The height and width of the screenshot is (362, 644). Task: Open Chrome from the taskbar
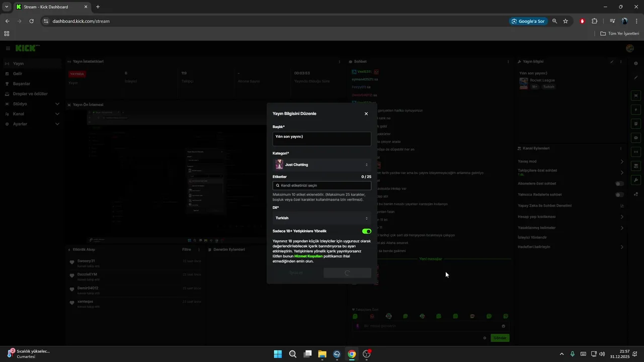coord(352,354)
